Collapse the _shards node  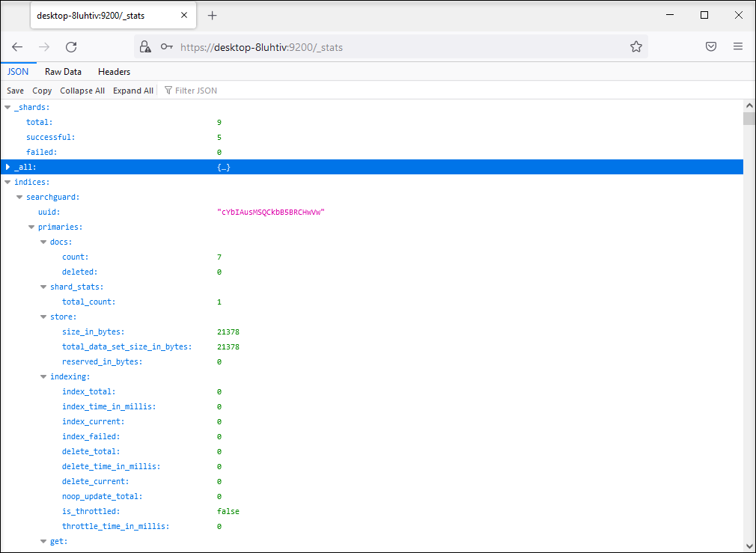coord(7,108)
